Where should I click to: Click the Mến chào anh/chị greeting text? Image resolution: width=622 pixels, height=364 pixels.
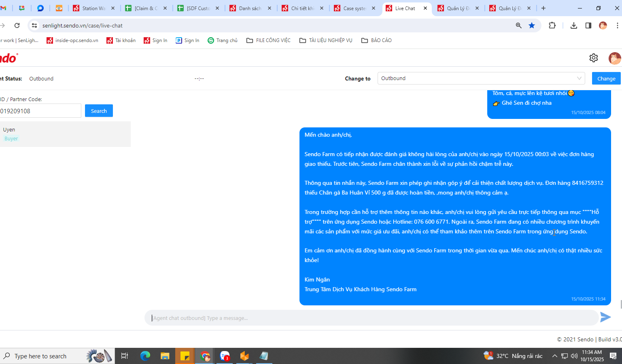328,135
